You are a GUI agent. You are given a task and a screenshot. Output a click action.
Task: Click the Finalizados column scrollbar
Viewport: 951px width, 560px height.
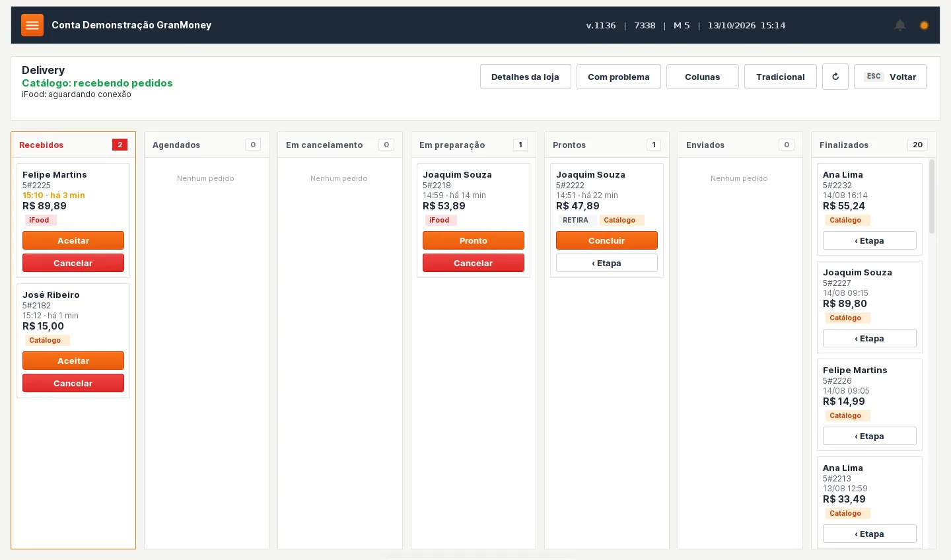932,196
